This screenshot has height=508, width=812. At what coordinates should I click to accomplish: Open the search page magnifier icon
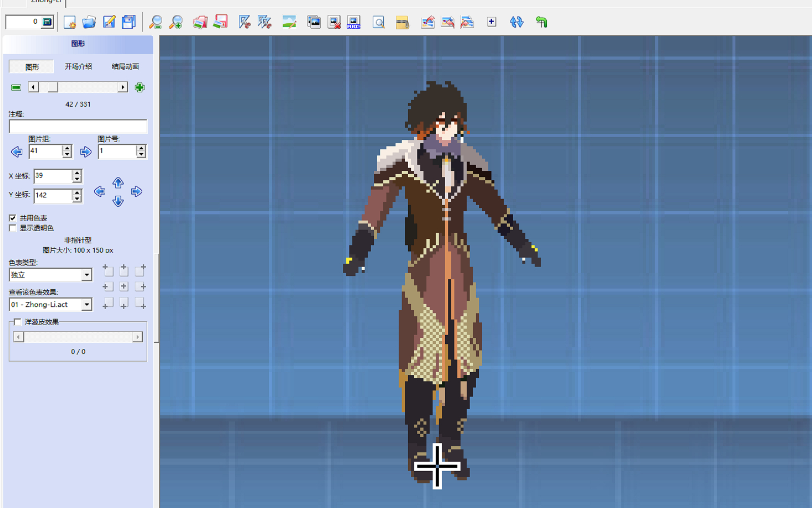(378, 22)
